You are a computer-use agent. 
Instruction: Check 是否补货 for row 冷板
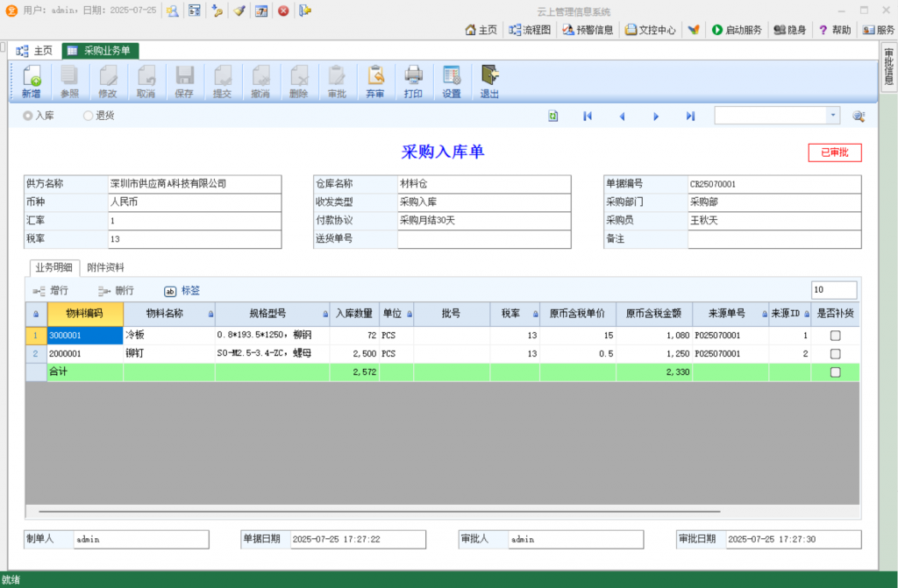[x=836, y=336]
